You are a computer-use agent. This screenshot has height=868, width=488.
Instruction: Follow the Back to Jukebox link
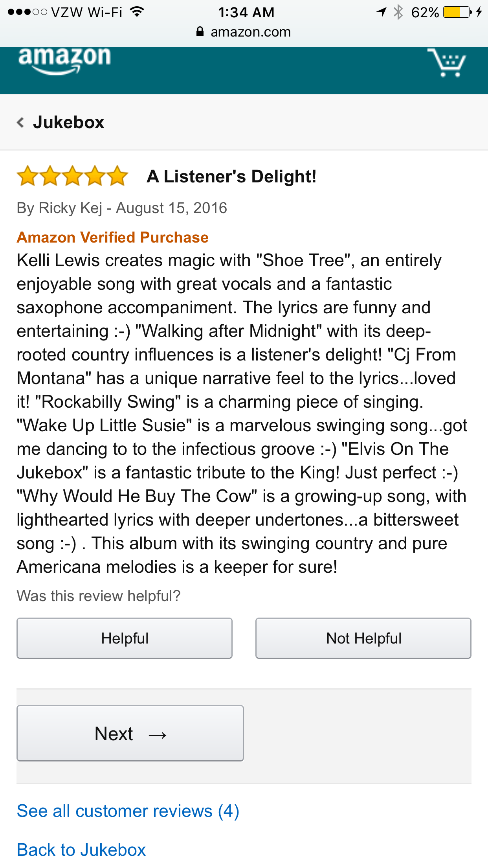[x=81, y=850]
